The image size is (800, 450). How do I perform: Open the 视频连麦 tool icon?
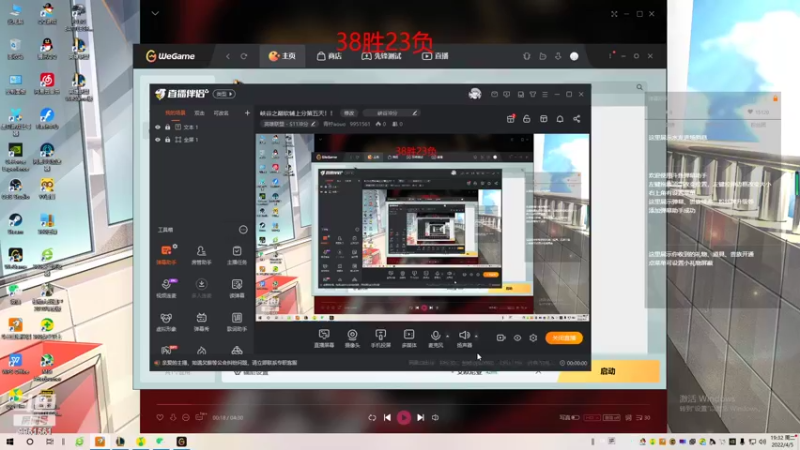click(166, 288)
